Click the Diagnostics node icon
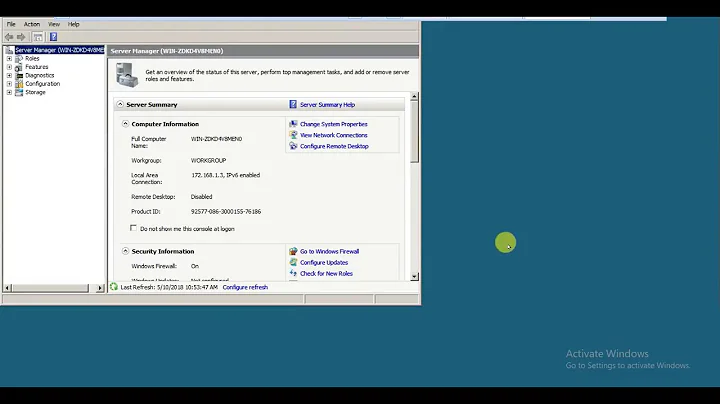Screen dimensions: 720x404 click(19, 75)
